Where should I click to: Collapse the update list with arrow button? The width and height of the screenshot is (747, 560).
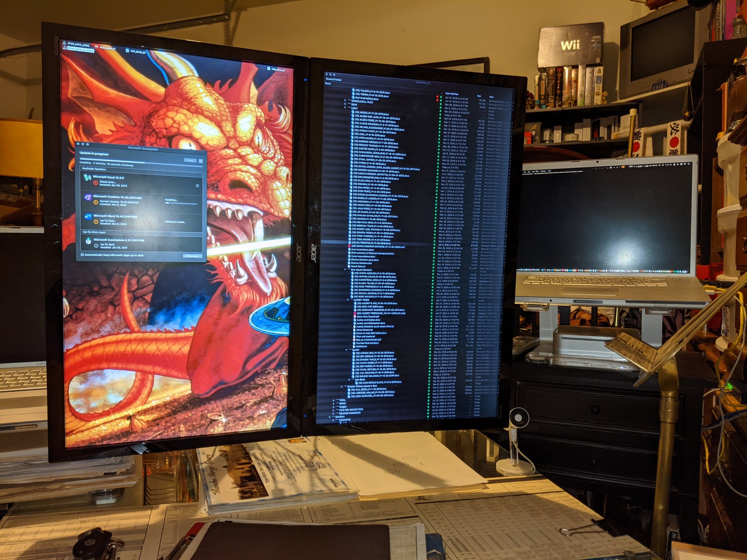[201, 161]
